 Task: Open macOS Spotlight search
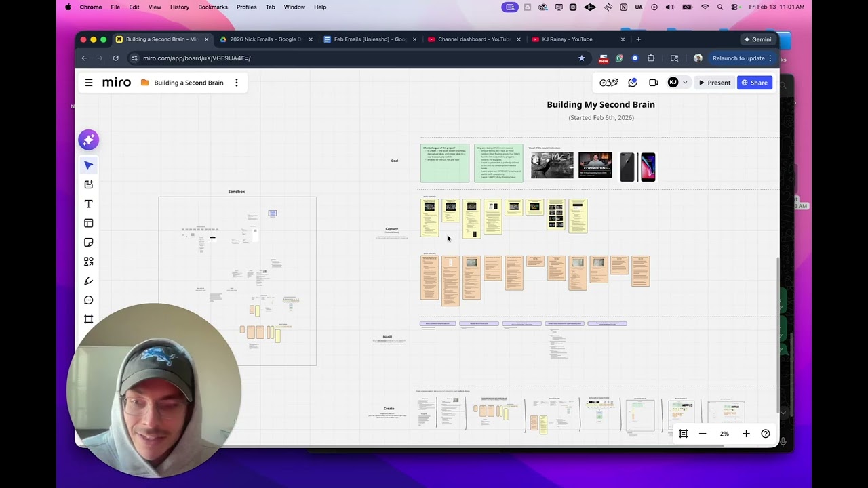(720, 7)
